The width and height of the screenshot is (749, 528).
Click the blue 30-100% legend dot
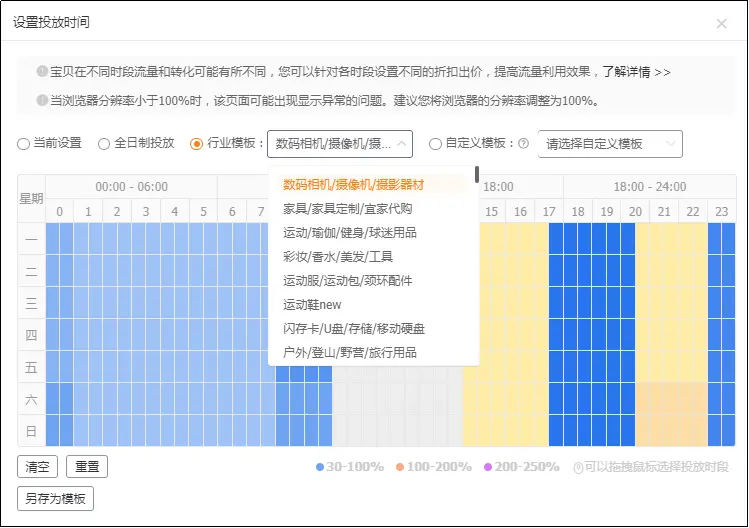320,467
